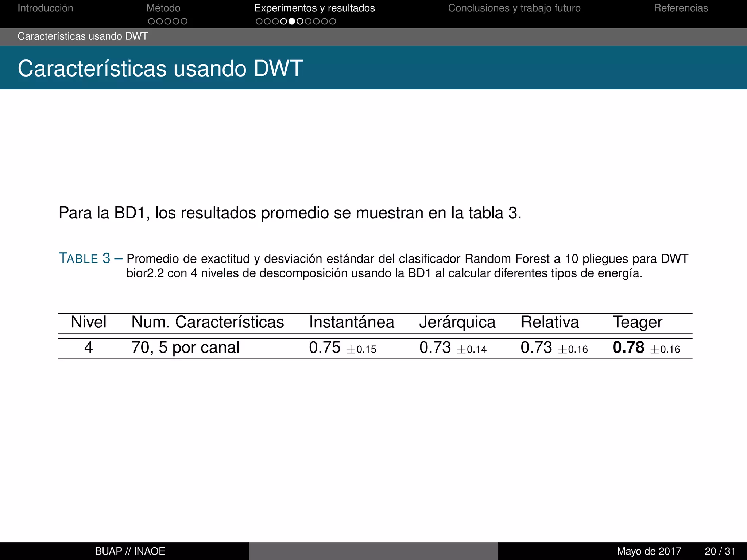Click first navigation dot under Método
The width and height of the screenshot is (747, 560).
click(151, 22)
